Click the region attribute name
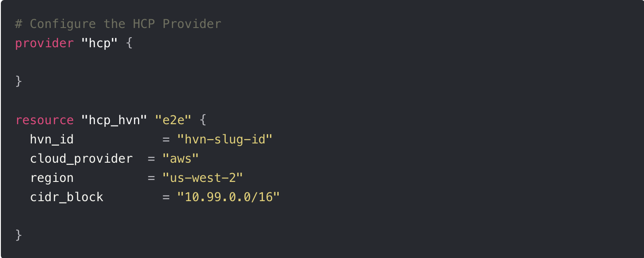The height and width of the screenshot is (258, 644). pos(52,178)
